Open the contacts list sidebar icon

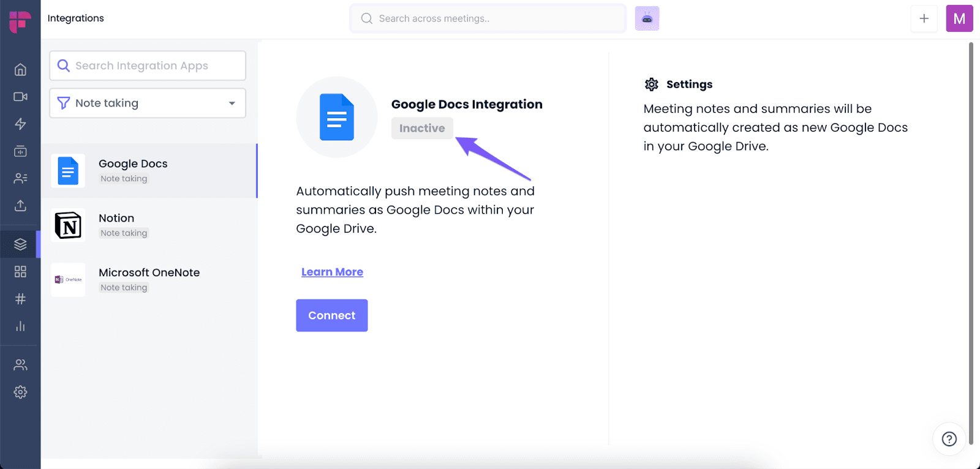pos(20,178)
